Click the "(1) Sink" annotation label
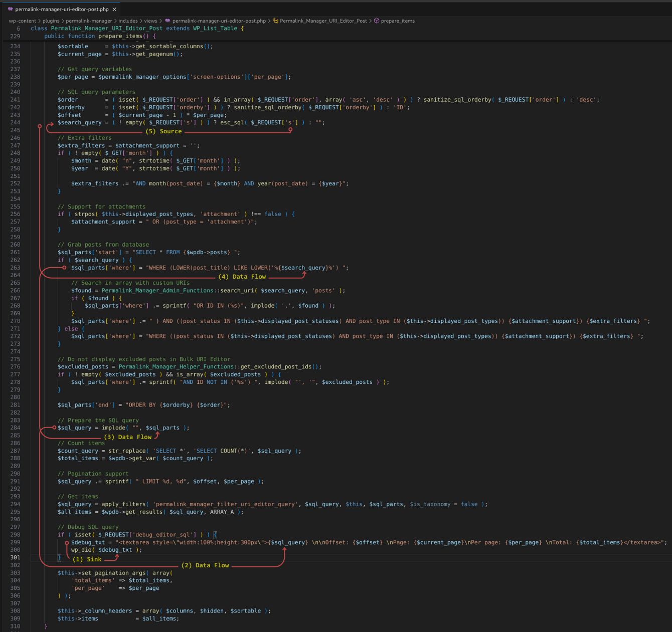 87,559
